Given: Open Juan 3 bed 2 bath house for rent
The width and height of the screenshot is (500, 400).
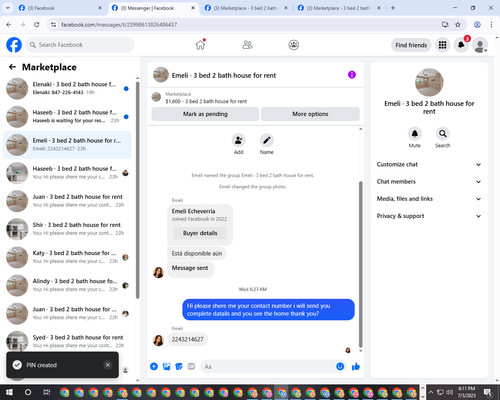Looking at the screenshot, I should (68, 201).
